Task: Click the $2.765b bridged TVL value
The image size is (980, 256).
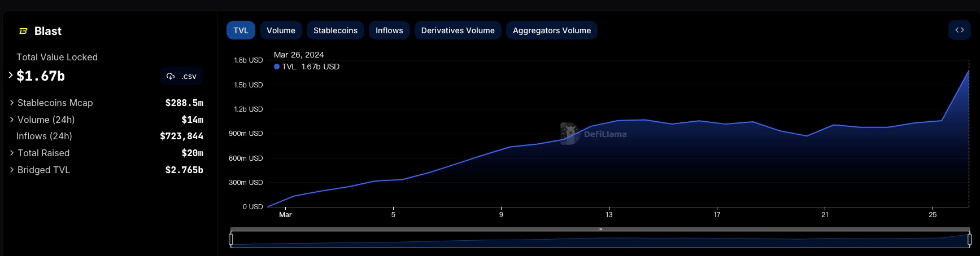Action: pyautogui.click(x=184, y=170)
